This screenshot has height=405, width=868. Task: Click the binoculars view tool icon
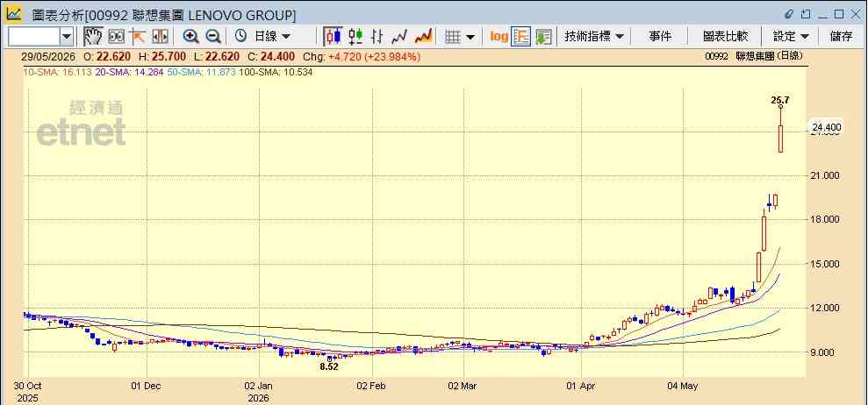tap(116, 37)
